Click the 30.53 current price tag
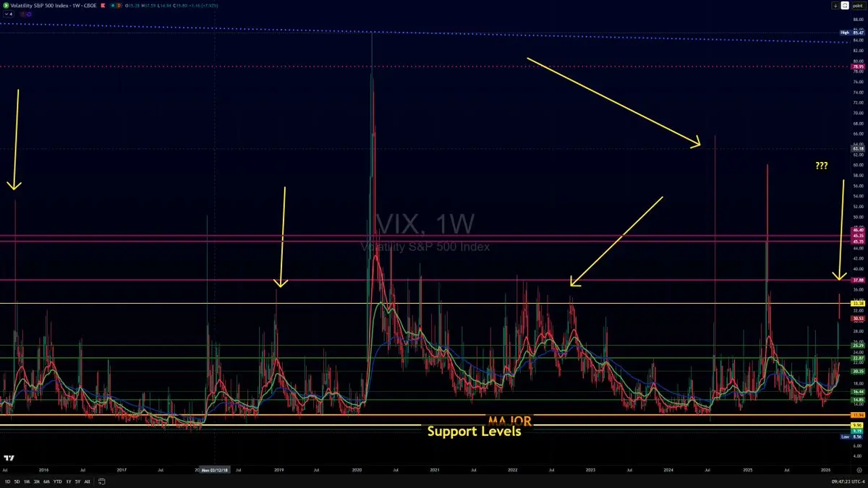868x488 pixels. 859,318
